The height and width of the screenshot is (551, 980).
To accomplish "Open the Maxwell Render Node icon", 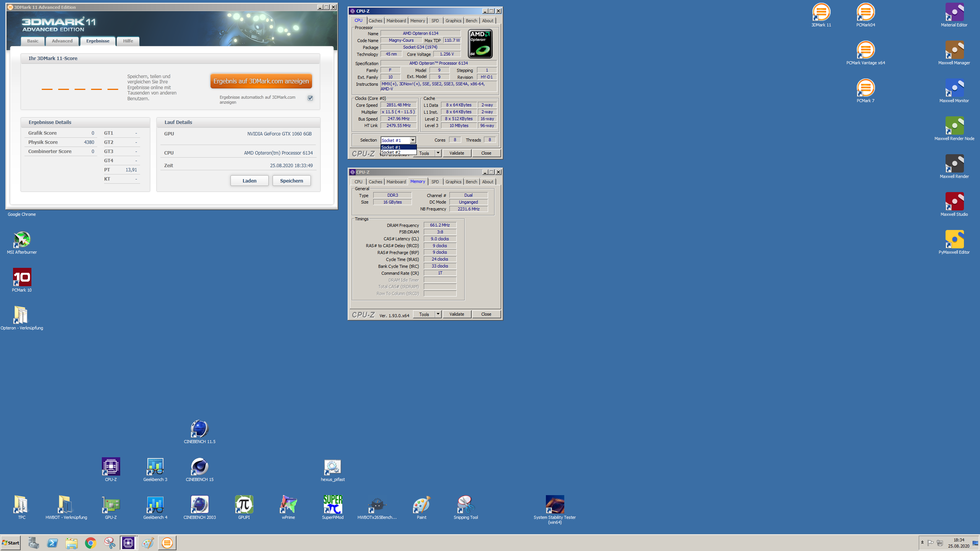I will tap(954, 129).
